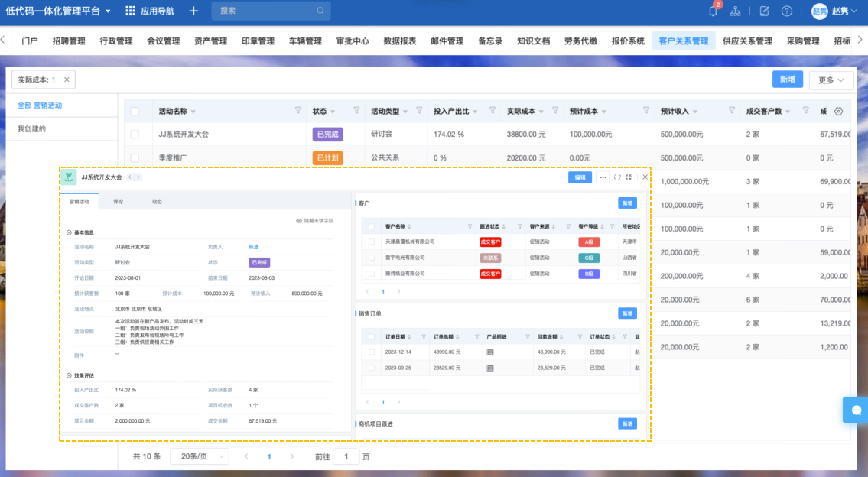
Task: Click the blue 编辑 button in the dialog
Action: pos(580,177)
